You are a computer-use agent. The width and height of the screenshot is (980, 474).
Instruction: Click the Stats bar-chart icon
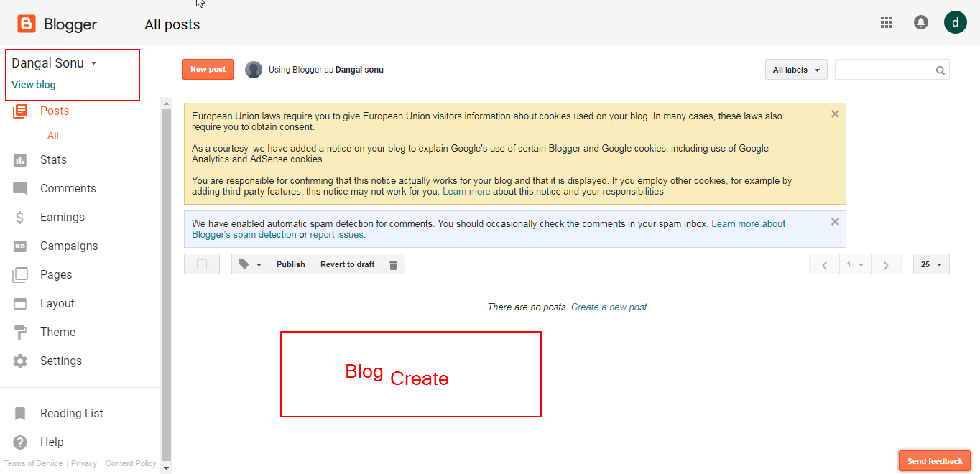(x=20, y=160)
